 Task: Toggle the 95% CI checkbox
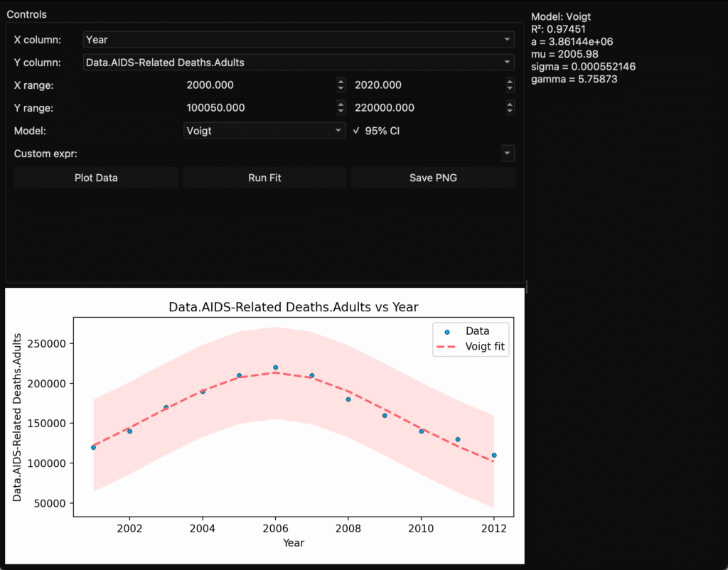click(x=357, y=131)
